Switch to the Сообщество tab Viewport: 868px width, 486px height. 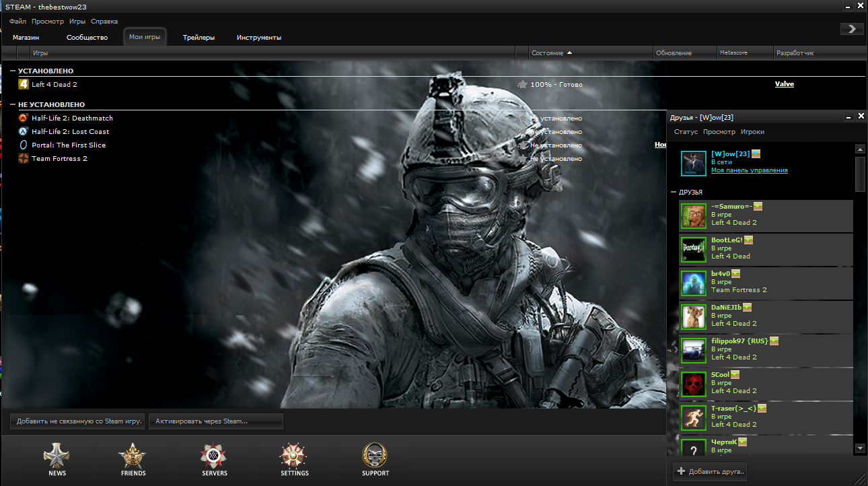(87, 38)
